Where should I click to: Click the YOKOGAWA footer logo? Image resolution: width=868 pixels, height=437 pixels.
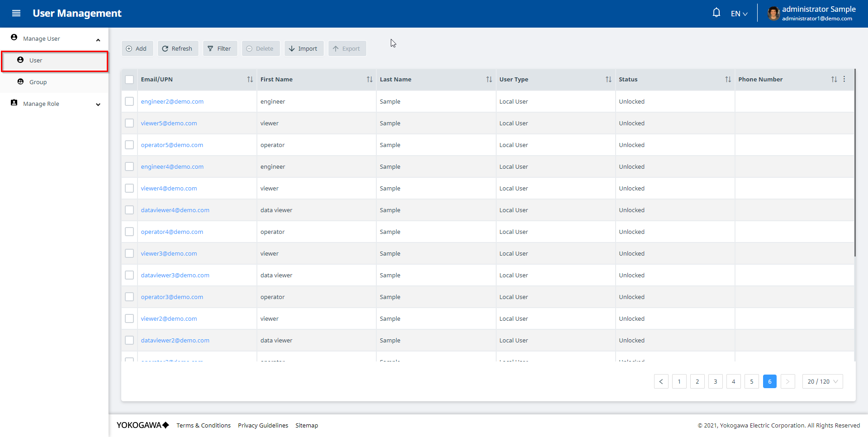click(x=142, y=425)
